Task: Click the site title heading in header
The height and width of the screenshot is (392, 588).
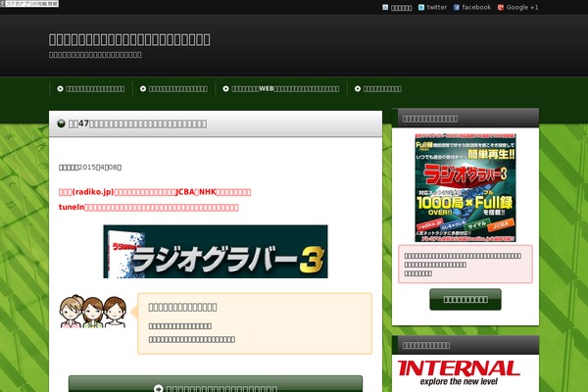Action: [129, 39]
